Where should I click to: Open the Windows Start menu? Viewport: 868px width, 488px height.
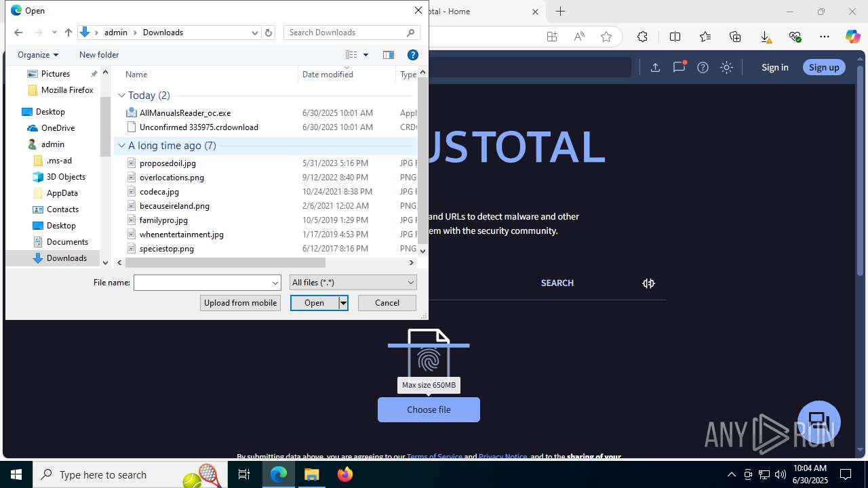(x=16, y=474)
